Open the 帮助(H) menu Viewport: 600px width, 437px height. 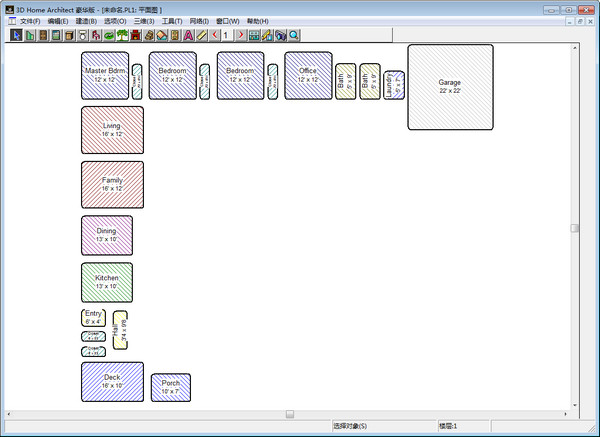point(257,21)
